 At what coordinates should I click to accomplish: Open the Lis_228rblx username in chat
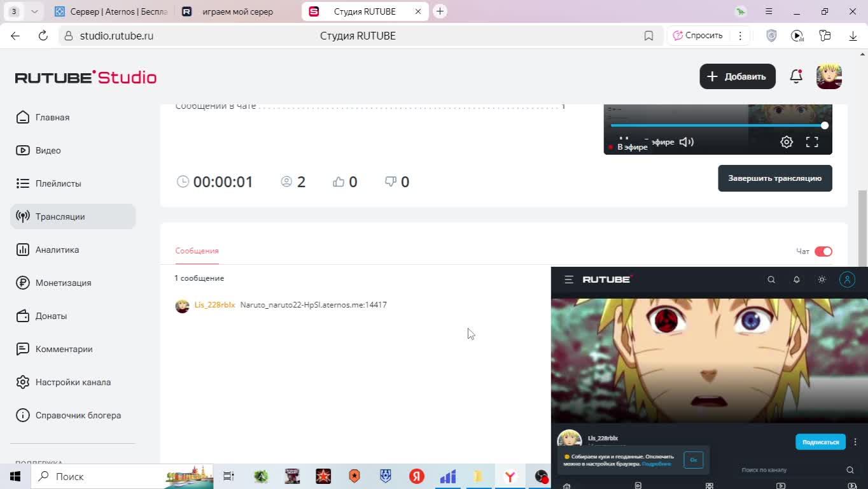(x=214, y=305)
